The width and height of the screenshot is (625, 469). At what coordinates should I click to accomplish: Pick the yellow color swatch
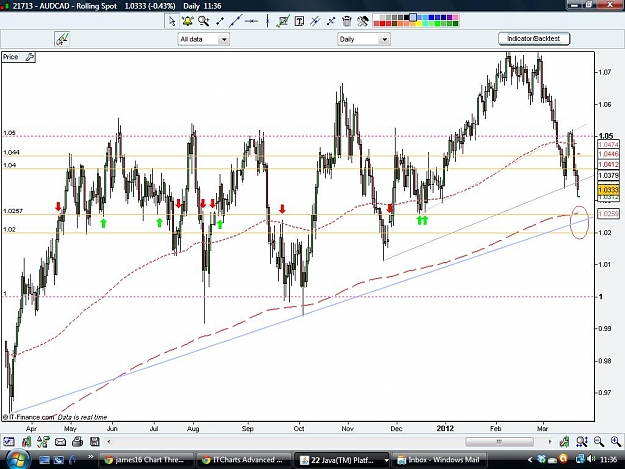coord(419,24)
